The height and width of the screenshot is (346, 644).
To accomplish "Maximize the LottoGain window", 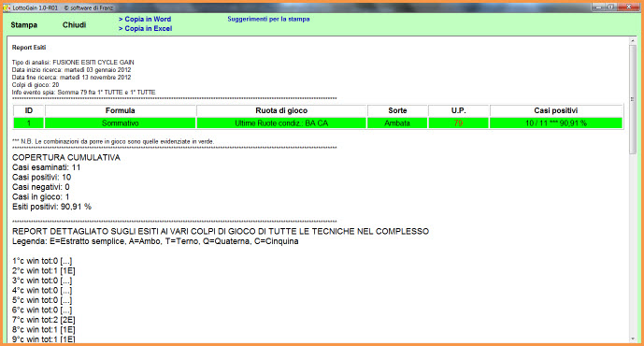I will coord(611,7).
